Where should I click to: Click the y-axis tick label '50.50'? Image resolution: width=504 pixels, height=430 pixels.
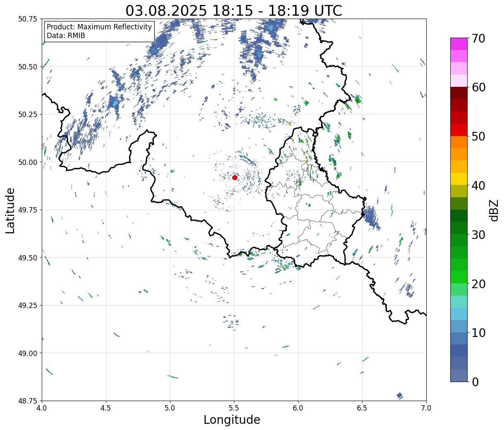(28, 67)
